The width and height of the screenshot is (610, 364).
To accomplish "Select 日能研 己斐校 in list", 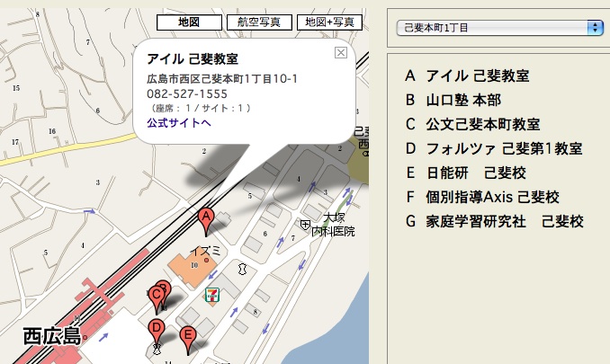I will [478, 173].
